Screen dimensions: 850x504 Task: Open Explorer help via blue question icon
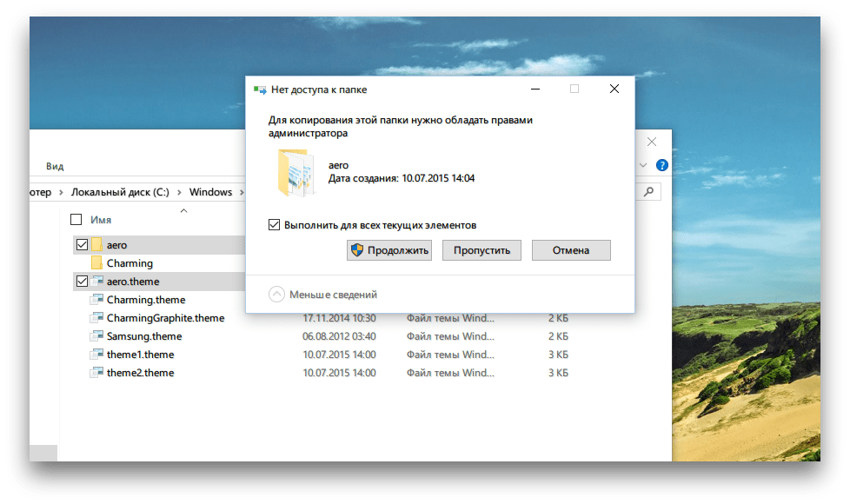click(x=662, y=165)
